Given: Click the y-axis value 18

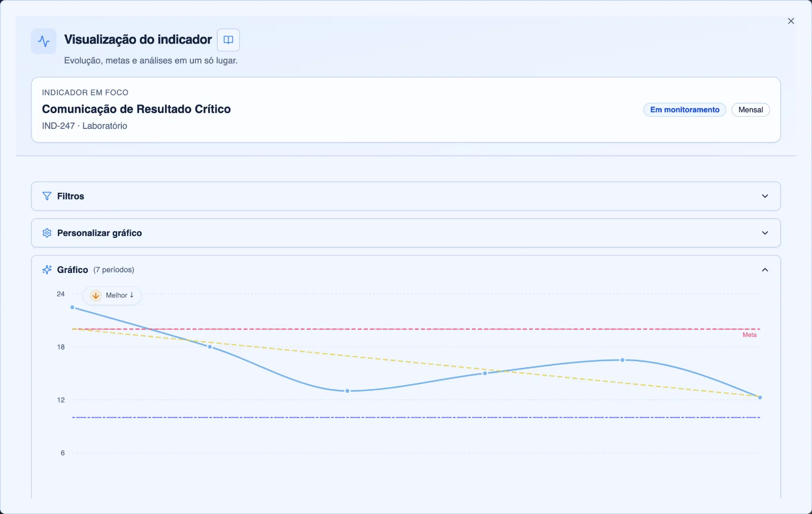Looking at the screenshot, I should pos(61,347).
